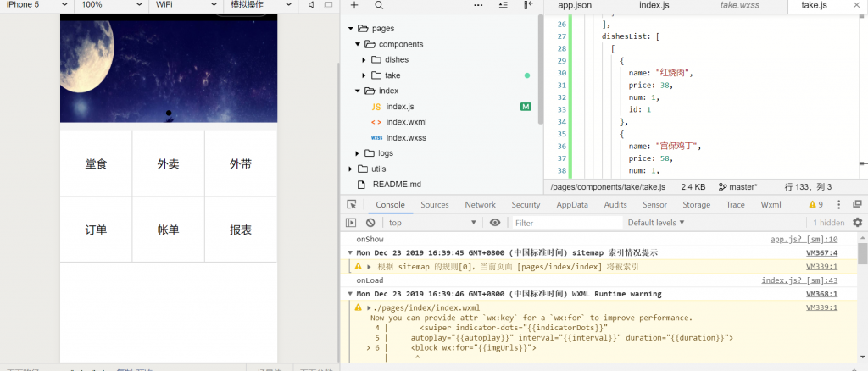Click the console Filter input field
The image size is (868, 371).
[567, 222]
